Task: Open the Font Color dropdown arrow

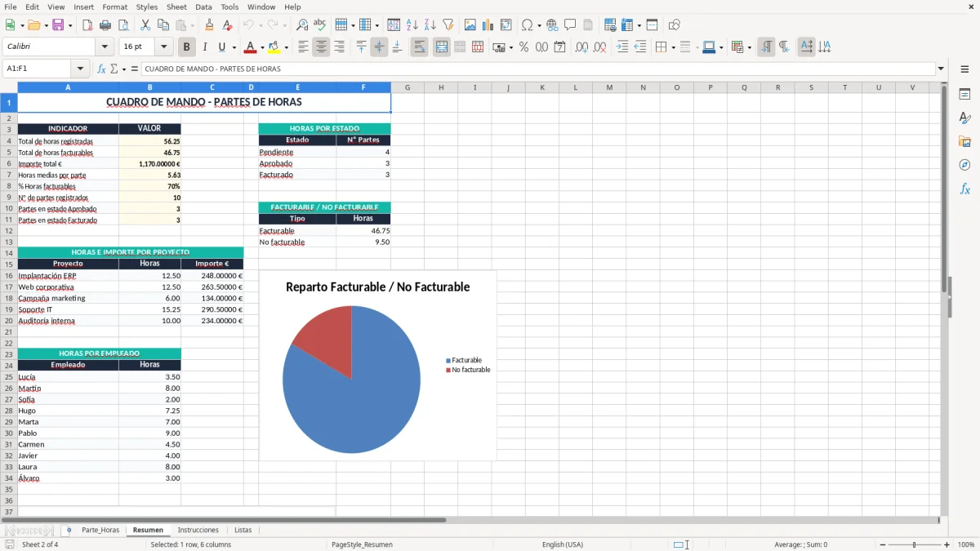Action: tap(261, 47)
